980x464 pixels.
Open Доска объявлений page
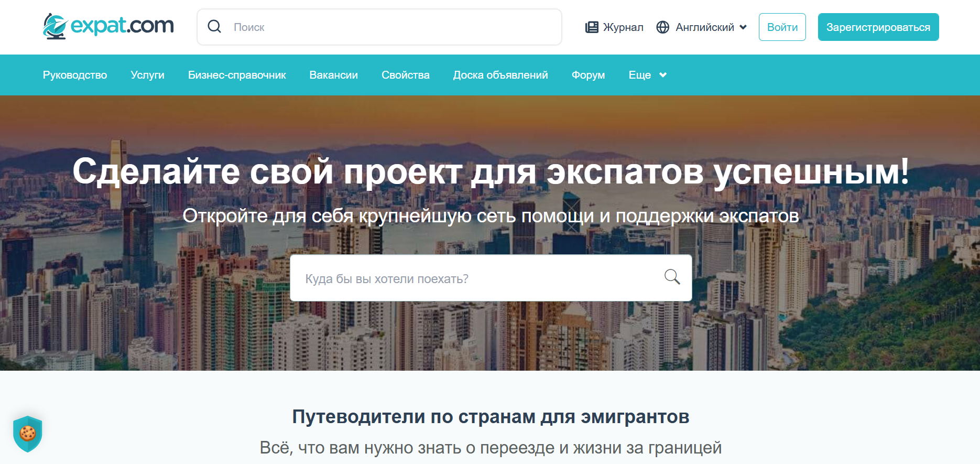[500, 75]
